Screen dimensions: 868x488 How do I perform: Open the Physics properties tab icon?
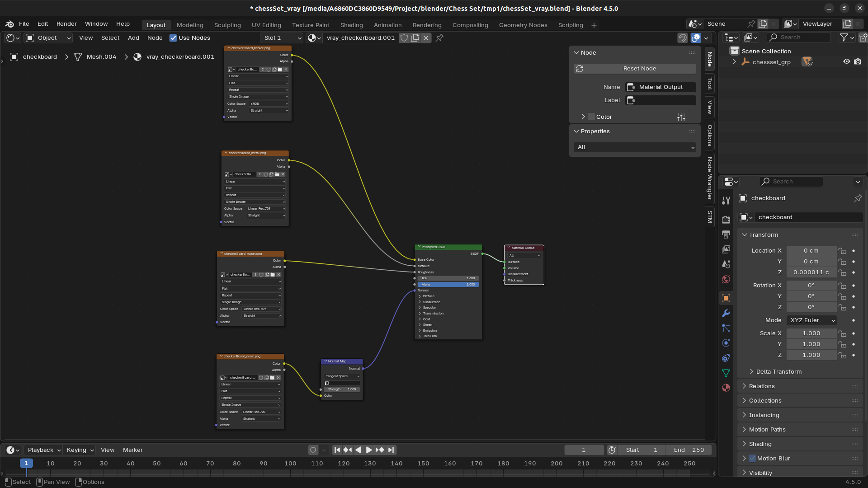coord(726,343)
